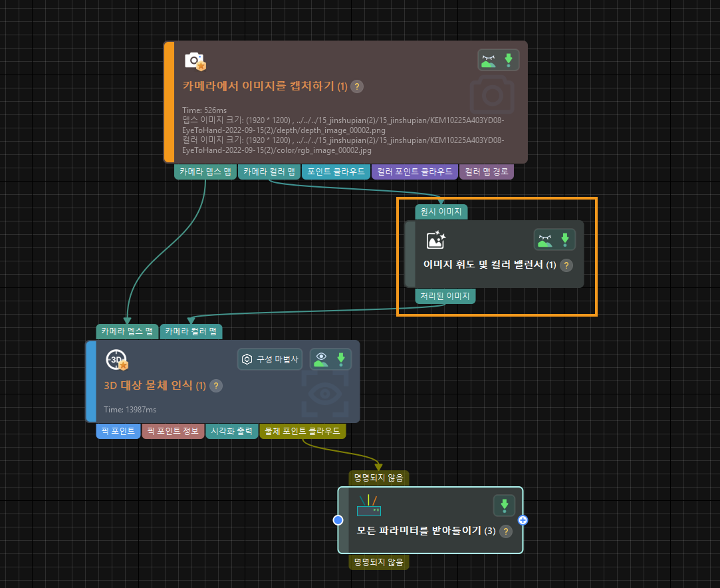Screen dimensions: 720x588
Task: Select the 이미지 휘도 및 컬러 밸런서 (1) title
Action: pos(489,265)
